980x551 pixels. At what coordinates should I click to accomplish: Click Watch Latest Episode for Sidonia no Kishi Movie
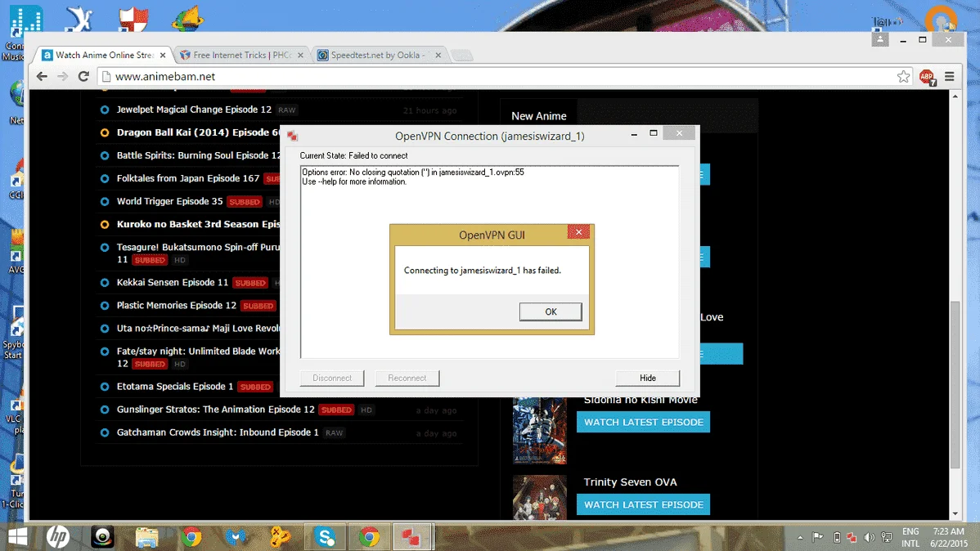(643, 422)
